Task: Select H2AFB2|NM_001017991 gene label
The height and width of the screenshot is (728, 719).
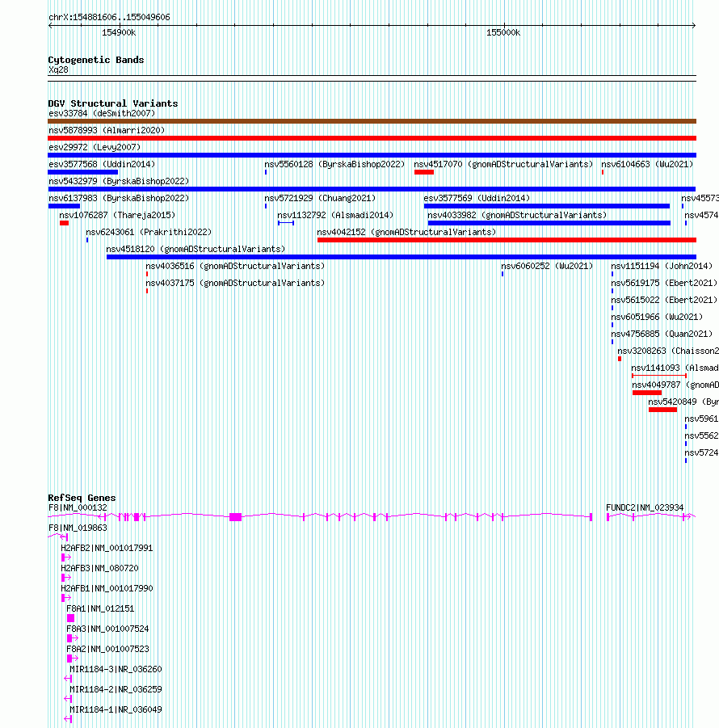Action: (x=107, y=549)
